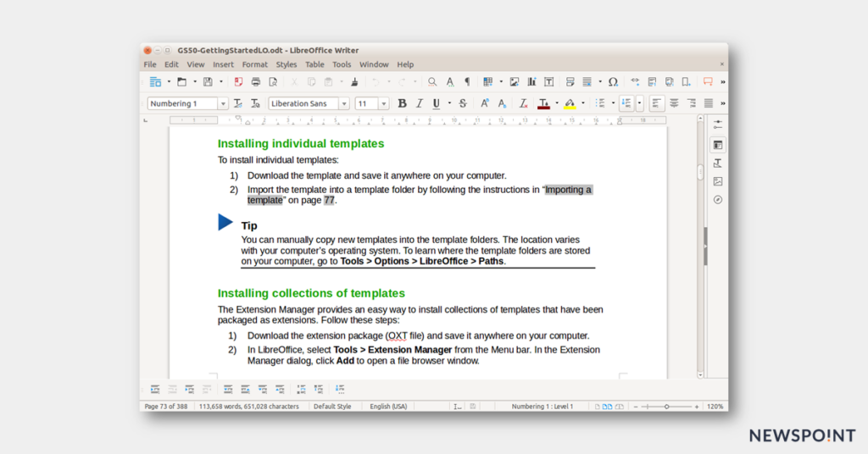Insert a bookmark
This screenshot has height=454, width=868.
click(x=687, y=82)
